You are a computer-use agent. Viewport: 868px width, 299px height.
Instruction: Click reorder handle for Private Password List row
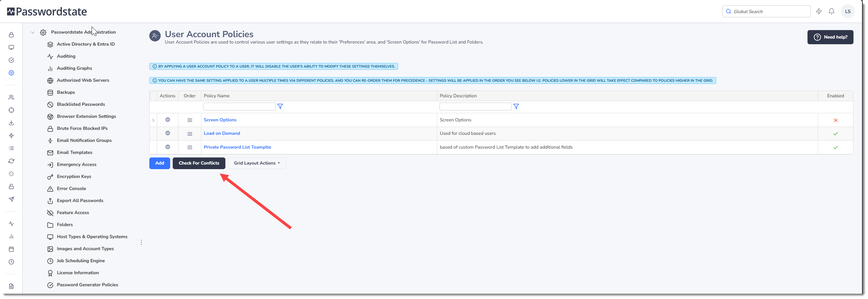coord(190,147)
